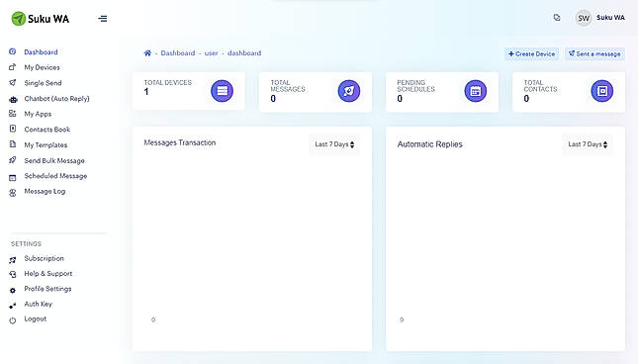This screenshot has width=638, height=364.
Task: Click the home icon in breadcrumb
Action: [147, 53]
